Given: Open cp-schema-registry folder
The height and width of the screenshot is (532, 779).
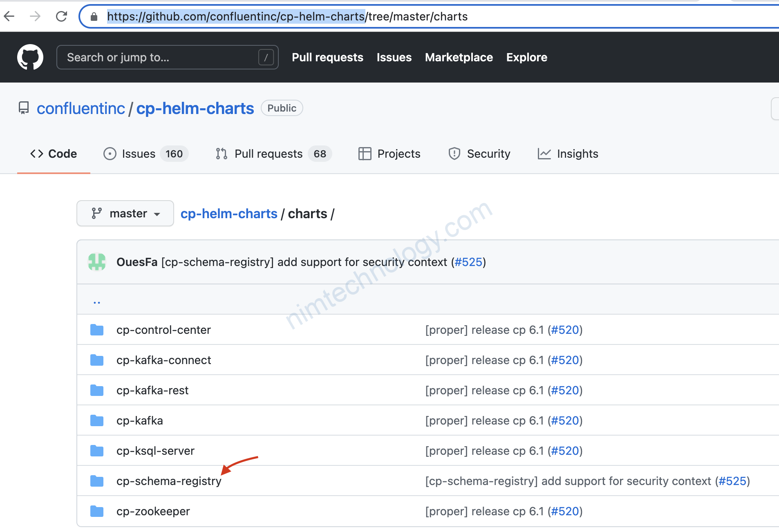Looking at the screenshot, I should click(x=169, y=481).
